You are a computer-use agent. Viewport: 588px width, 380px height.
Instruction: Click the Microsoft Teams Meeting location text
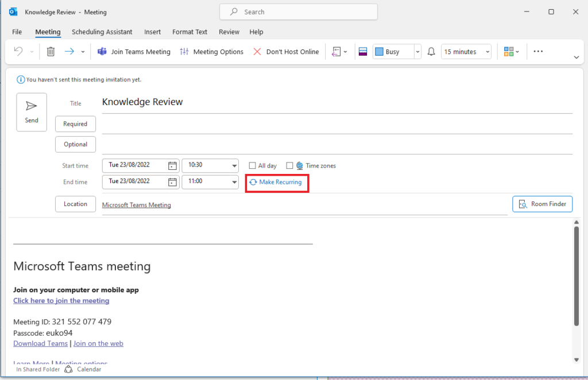(137, 205)
